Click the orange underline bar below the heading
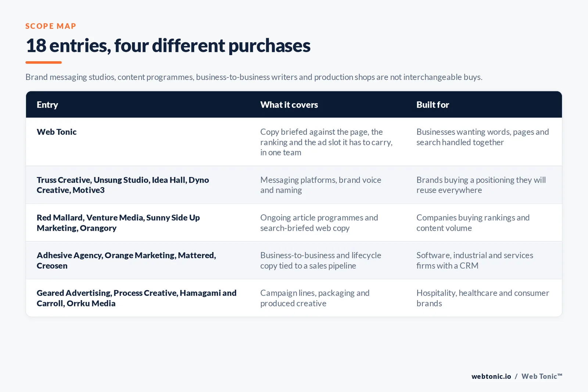 tap(43, 62)
